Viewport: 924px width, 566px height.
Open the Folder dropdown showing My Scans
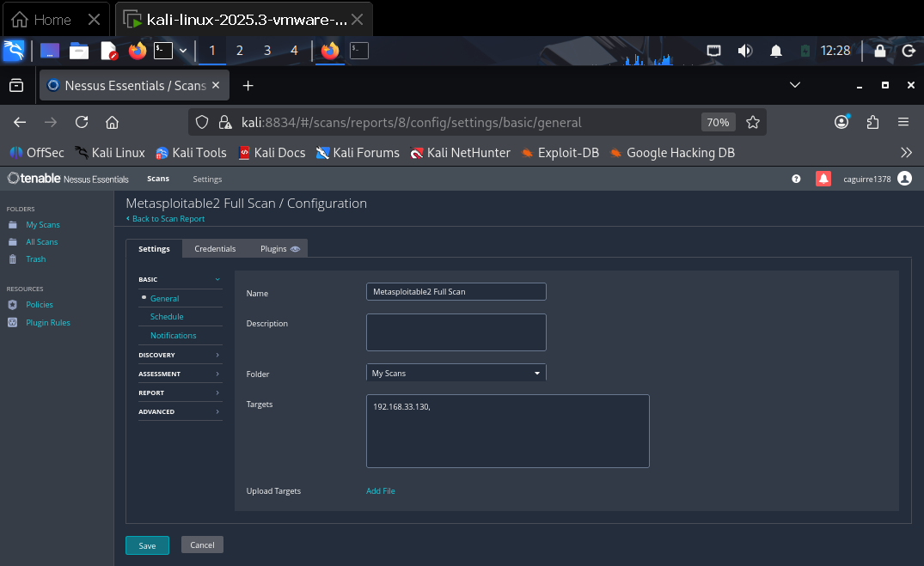point(456,374)
